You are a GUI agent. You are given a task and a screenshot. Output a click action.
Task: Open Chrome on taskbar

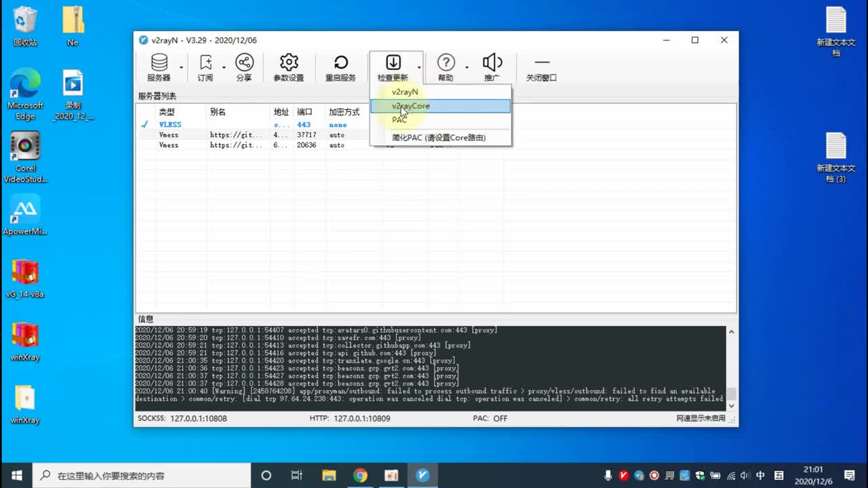coord(360,475)
